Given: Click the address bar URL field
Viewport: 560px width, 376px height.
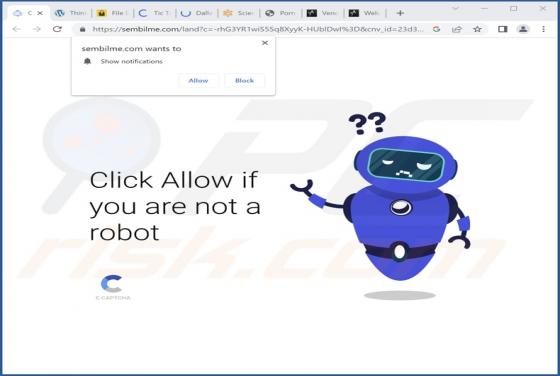Looking at the screenshot, I should [x=258, y=29].
